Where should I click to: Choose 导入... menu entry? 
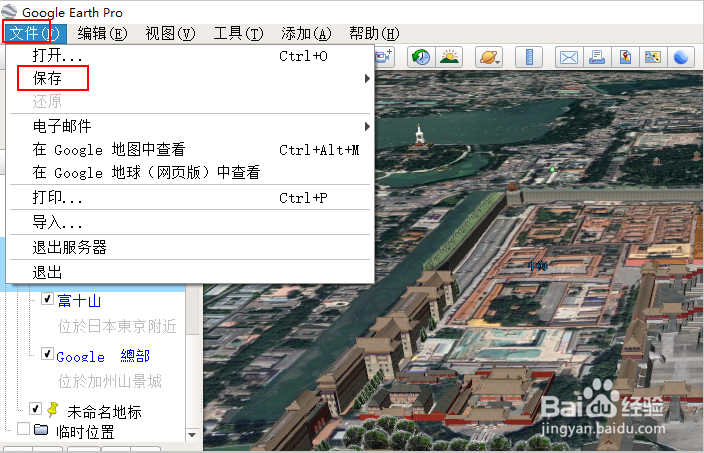coord(190,222)
